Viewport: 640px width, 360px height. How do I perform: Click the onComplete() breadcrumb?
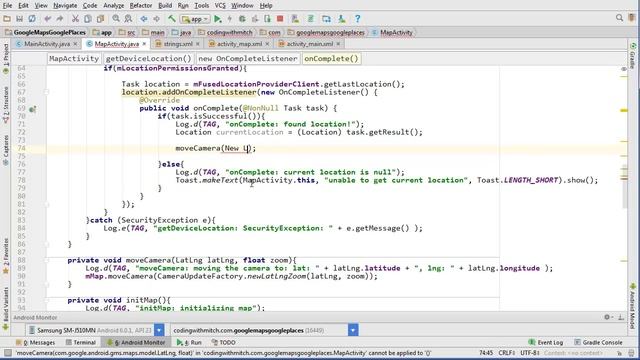pyautogui.click(x=331, y=59)
